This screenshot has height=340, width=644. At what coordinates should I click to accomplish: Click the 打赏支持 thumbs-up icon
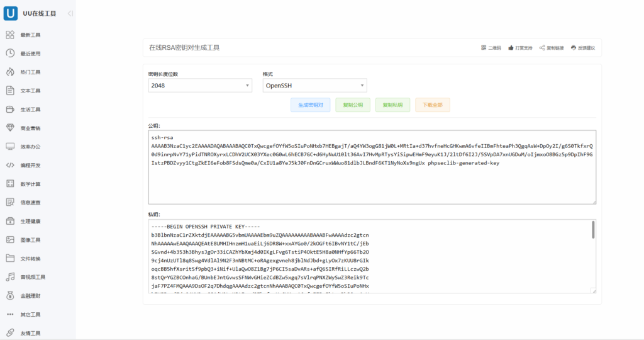pyautogui.click(x=511, y=48)
